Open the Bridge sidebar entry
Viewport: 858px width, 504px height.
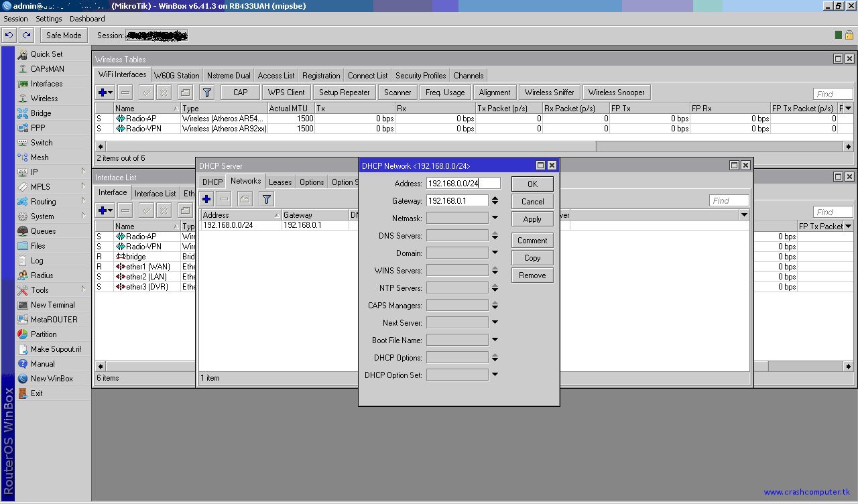[x=41, y=113]
